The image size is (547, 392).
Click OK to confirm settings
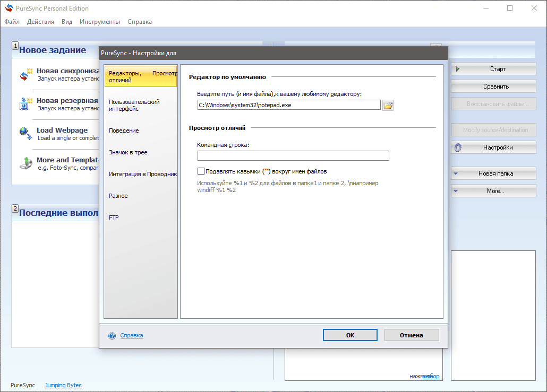click(x=350, y=335)
